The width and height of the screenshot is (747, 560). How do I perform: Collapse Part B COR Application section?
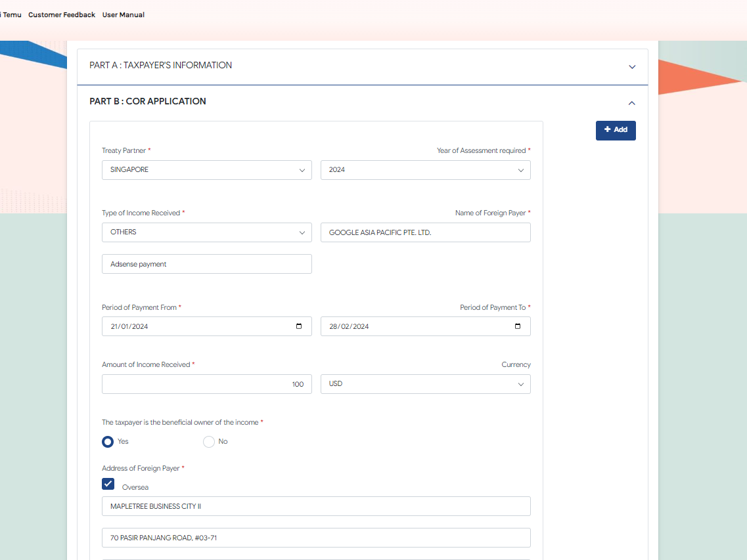coord(632,102)
